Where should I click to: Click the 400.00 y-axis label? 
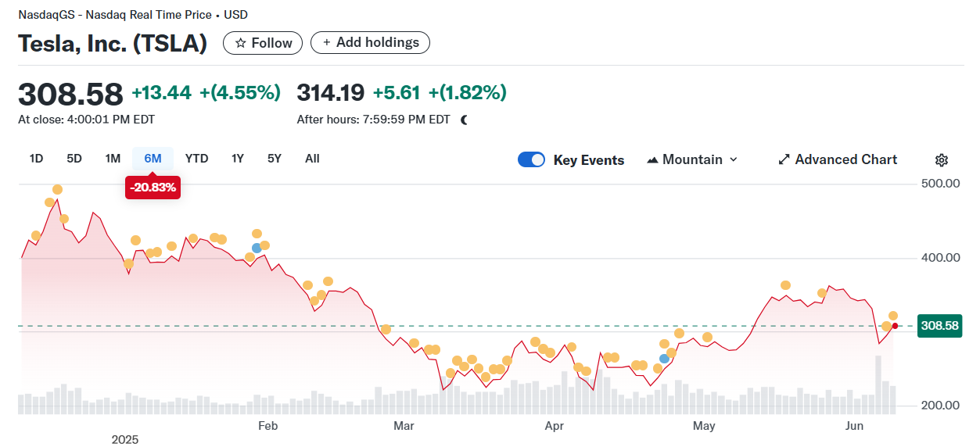click(x=940, y=258)
